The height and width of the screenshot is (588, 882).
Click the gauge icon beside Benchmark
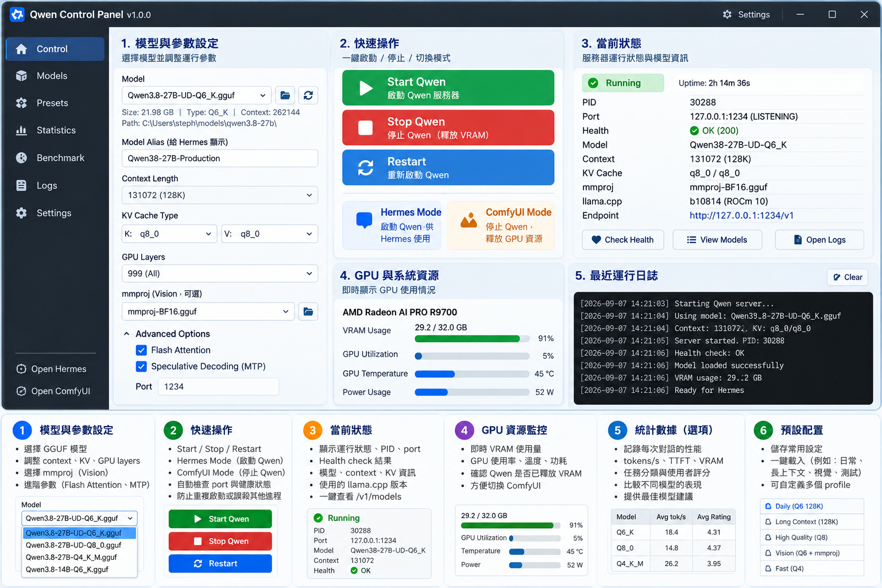point(21,158)
